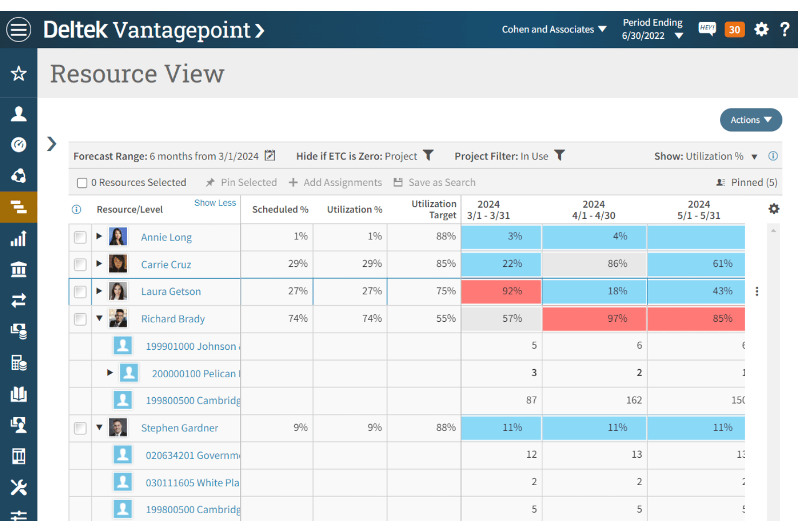
Task: Open the dashboard gauge icon in sidebar
Action: pyautogui.click(x=19, y=144)
